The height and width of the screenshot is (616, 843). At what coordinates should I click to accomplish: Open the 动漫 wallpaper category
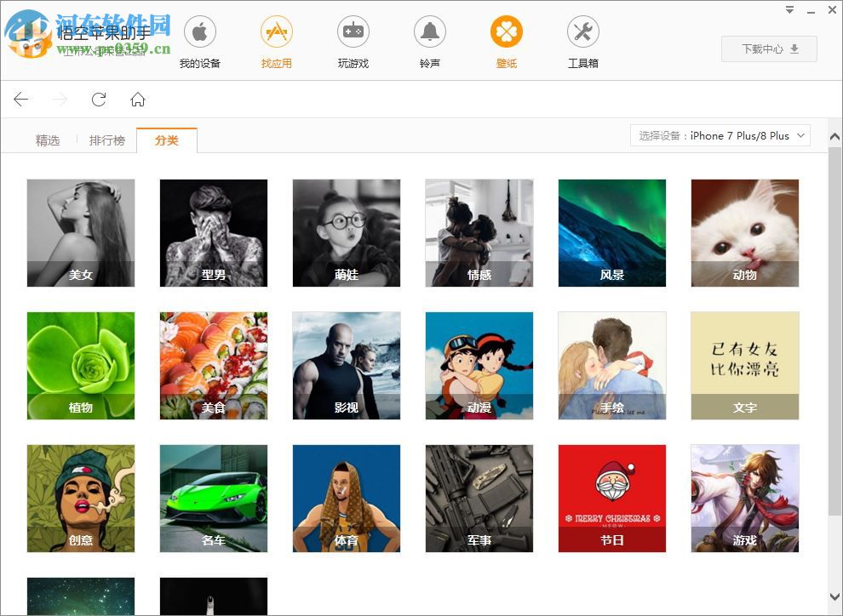pos(479,366)
